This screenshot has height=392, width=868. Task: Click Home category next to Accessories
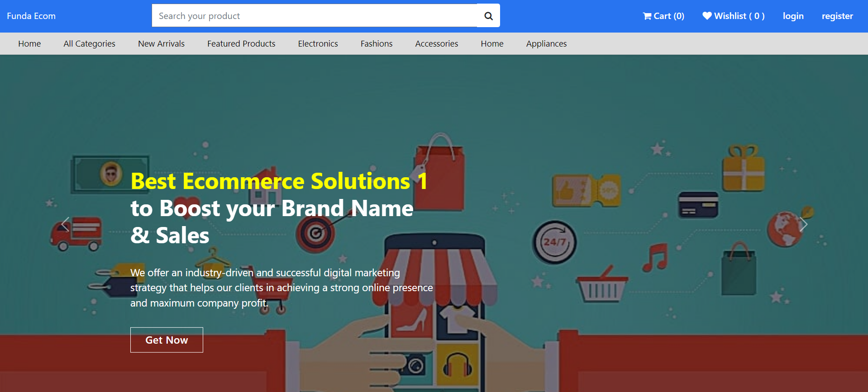(x=492, y=43)
